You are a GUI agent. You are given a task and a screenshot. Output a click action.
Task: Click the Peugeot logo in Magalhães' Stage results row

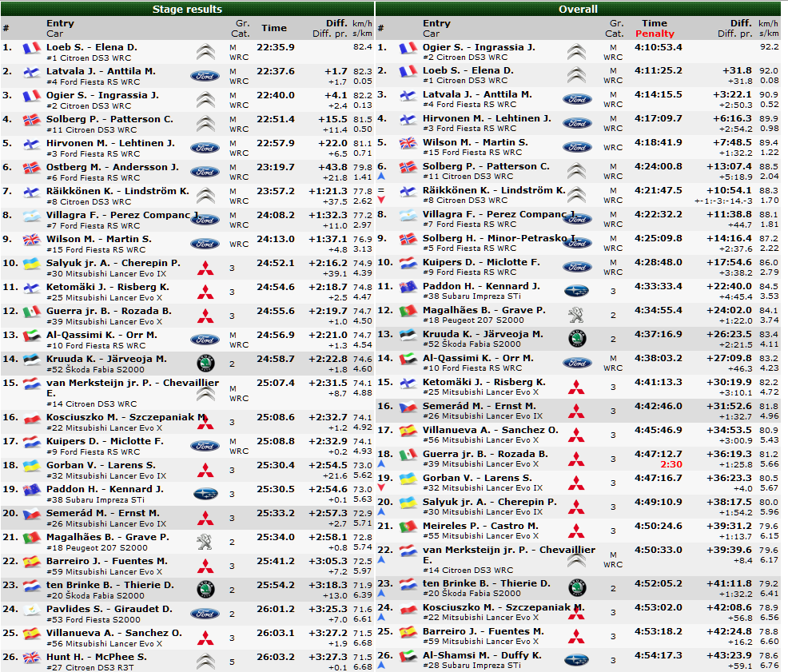(x=205, y=542)
